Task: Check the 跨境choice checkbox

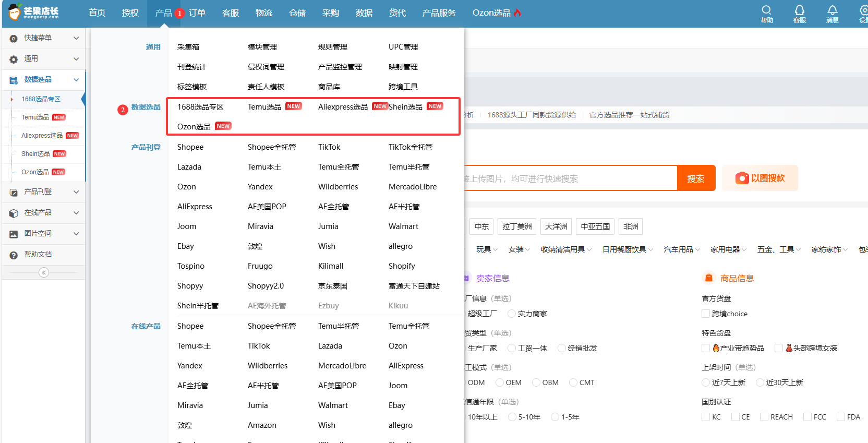Action: 706,314
